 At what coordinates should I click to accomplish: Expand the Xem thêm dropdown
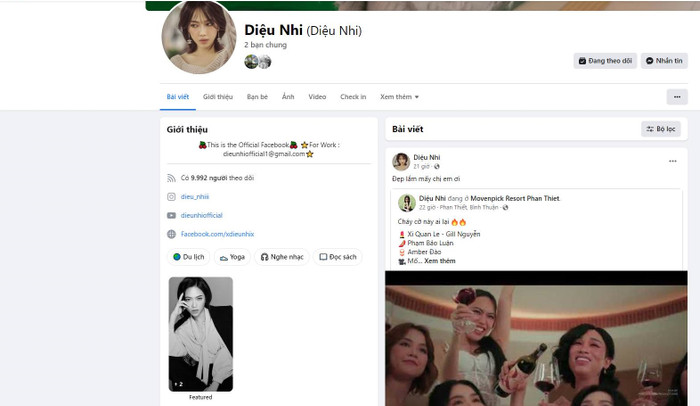pyautogui.click(x=400, y=97)
